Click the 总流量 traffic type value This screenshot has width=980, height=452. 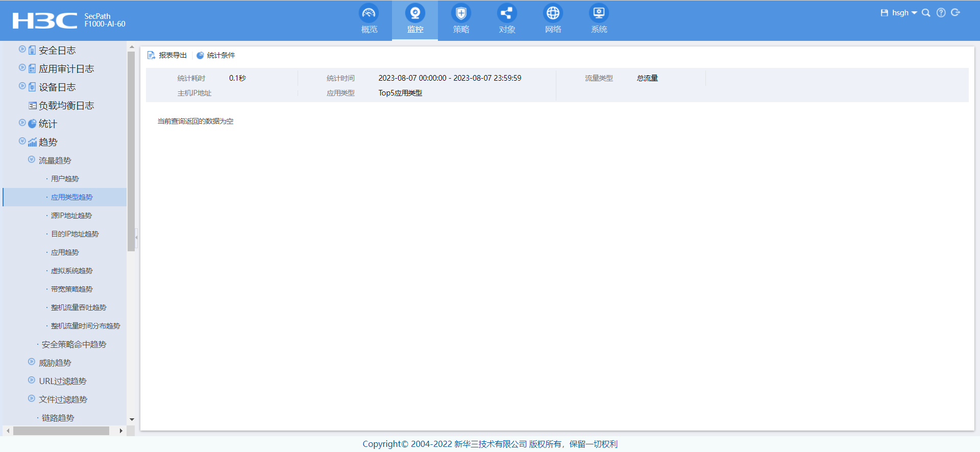click(647, 78)
